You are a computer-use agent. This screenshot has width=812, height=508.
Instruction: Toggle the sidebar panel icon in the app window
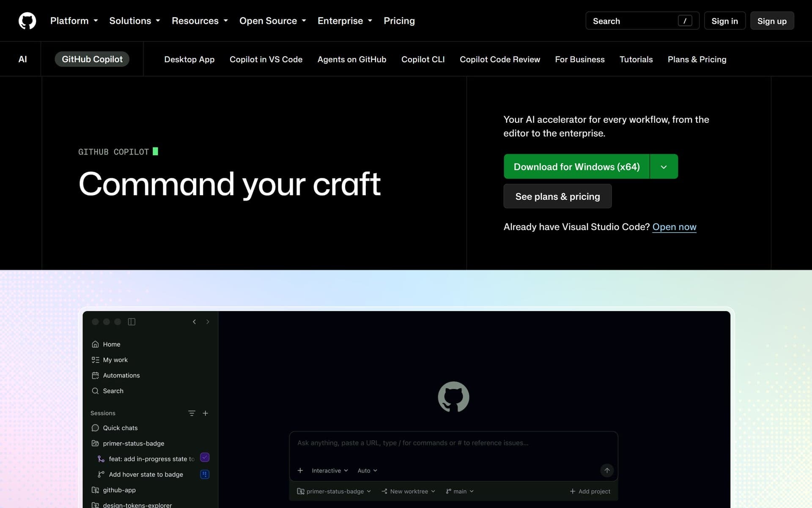tap(132, 322)
